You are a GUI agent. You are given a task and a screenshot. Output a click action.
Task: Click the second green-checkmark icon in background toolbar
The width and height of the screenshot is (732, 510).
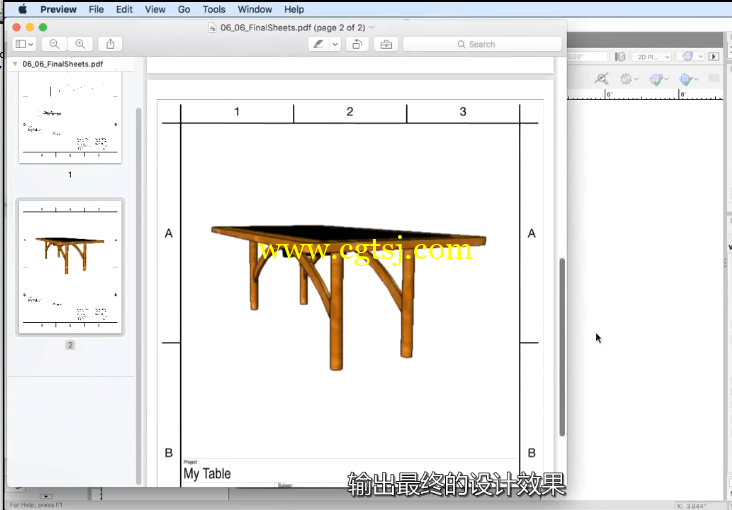point(686,79)
